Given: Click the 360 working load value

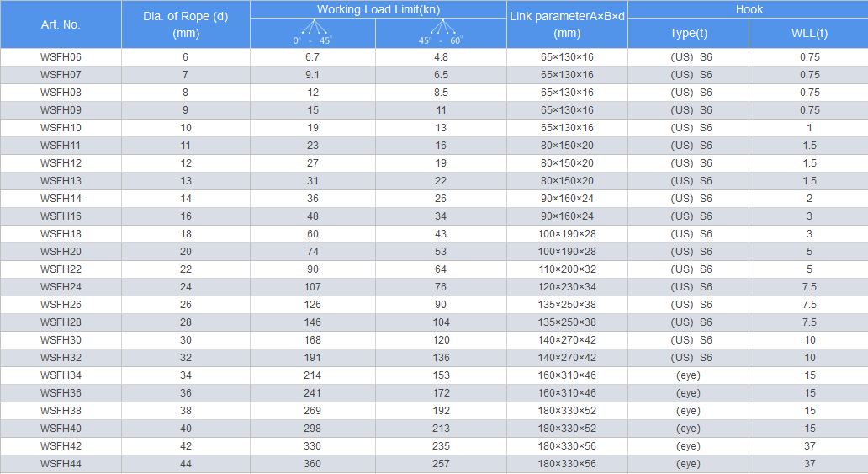Looking at the screenshot, I should [313, 464].
